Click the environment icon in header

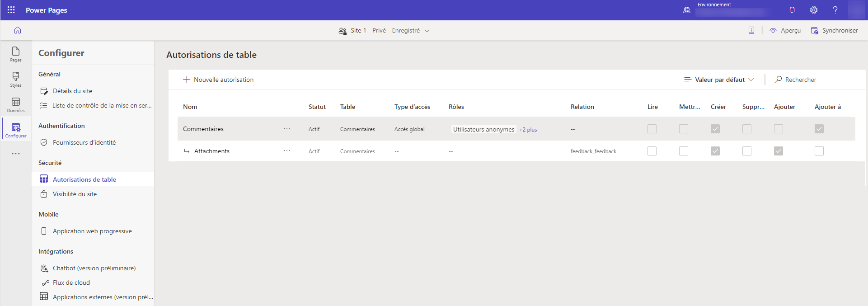[x=687, y=10]
